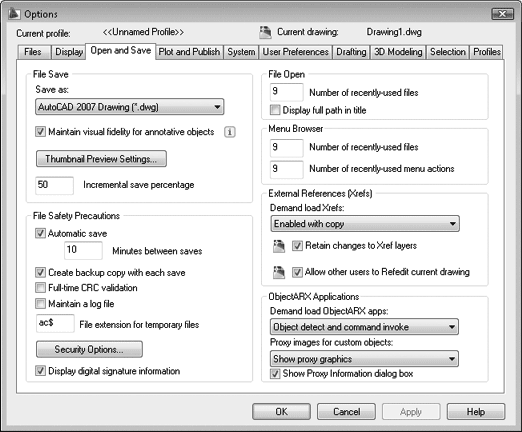Toggle Maintain a log file checkbox
The image size is (522, 432).
(40, 303)
